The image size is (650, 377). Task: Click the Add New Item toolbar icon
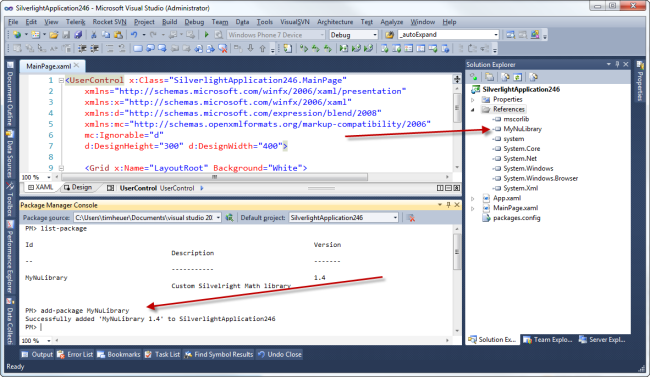pos(36,35)
